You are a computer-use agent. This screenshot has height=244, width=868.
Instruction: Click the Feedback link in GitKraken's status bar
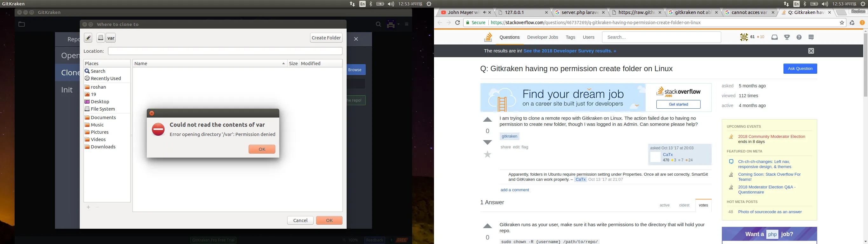click(374, 240)
